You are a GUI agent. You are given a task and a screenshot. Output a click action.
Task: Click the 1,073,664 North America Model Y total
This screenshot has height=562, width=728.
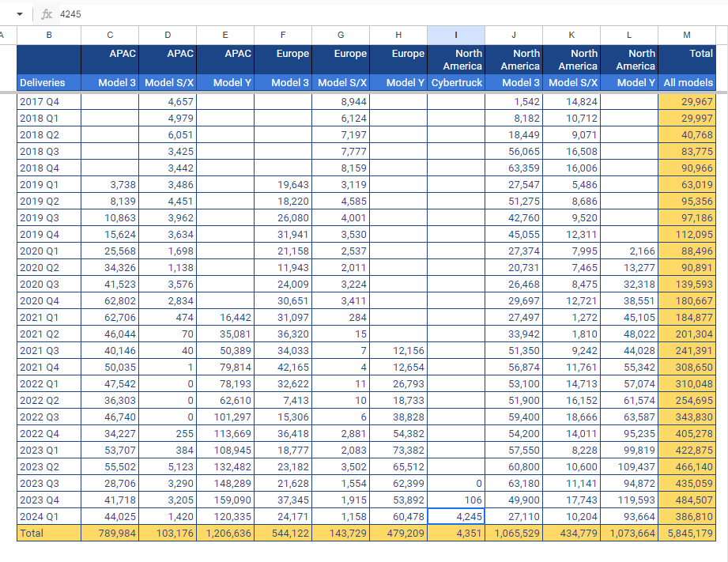coord(629,534)
